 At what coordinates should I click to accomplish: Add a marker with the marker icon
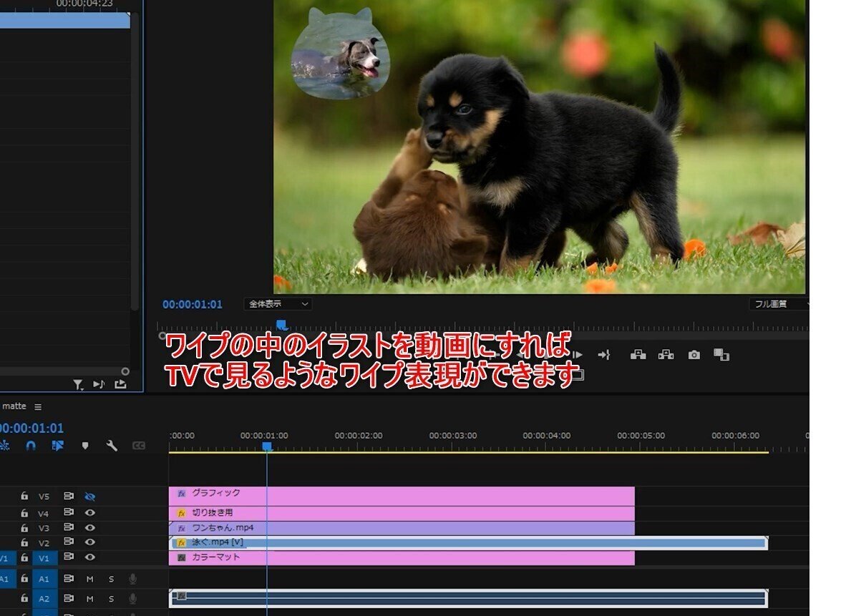85,446
